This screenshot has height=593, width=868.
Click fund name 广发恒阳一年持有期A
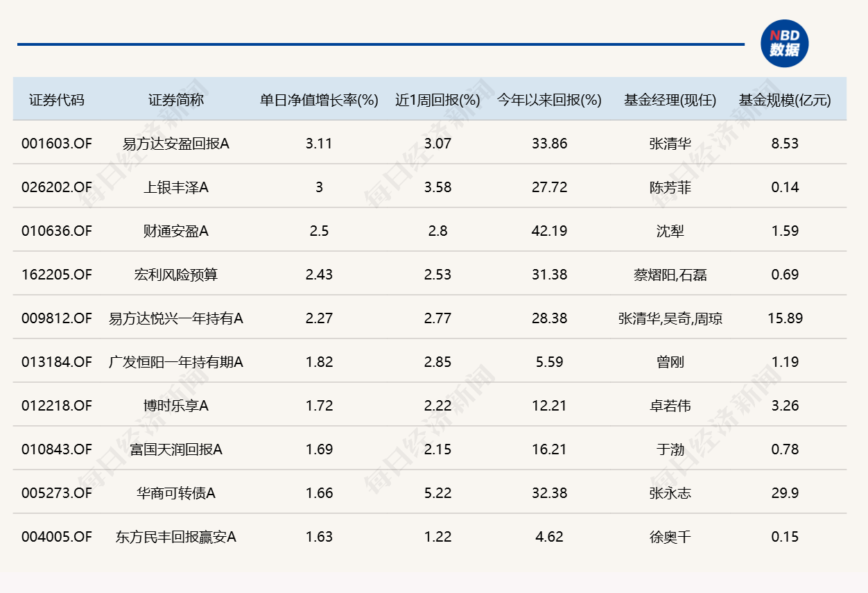[x=176, y=362]
